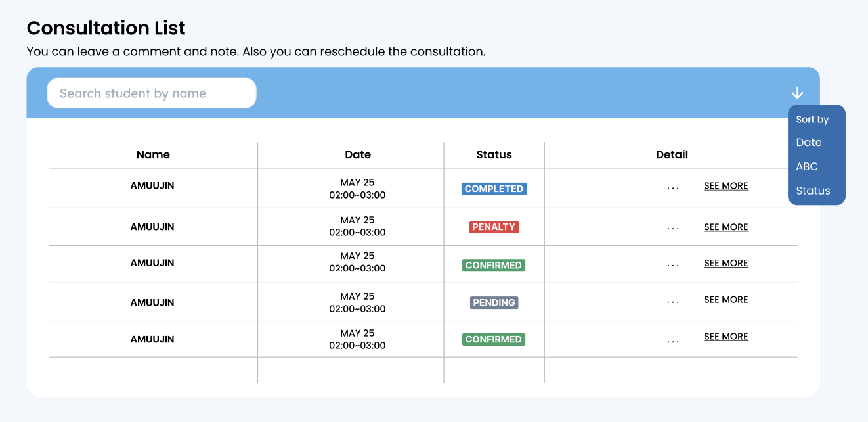Click the Status column header

coord(494,155)
